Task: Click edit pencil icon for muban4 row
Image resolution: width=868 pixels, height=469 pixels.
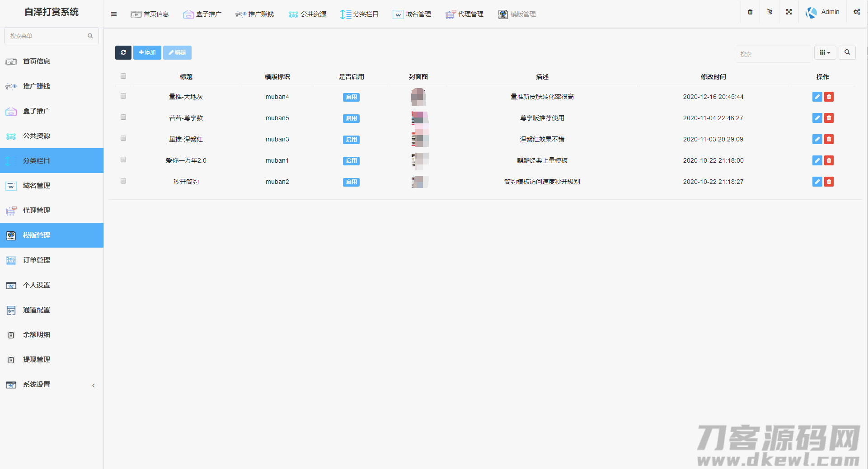Action: (x=817, y=97)
